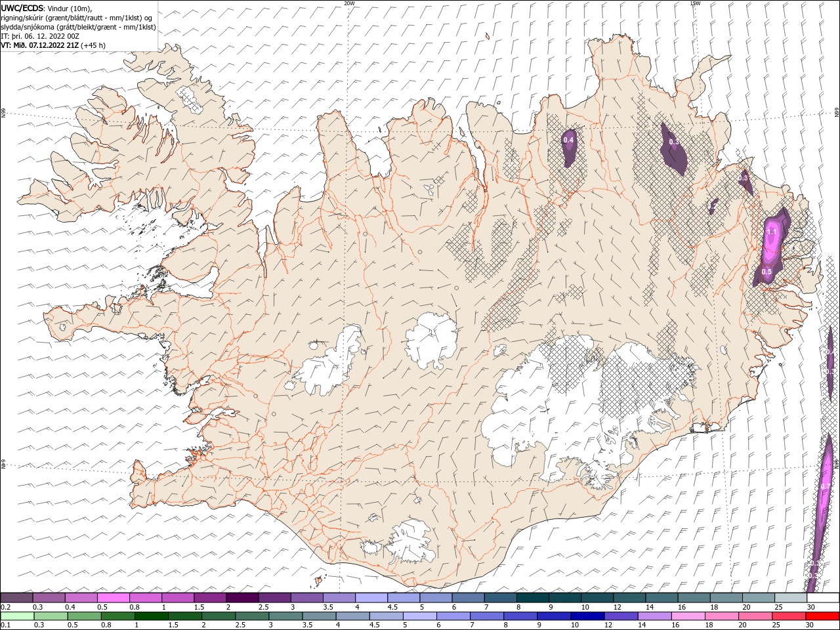Click the pale green 0.1 swatch in lower legend
This screenshot has height=630, width=840.
[x=17, y=616]
